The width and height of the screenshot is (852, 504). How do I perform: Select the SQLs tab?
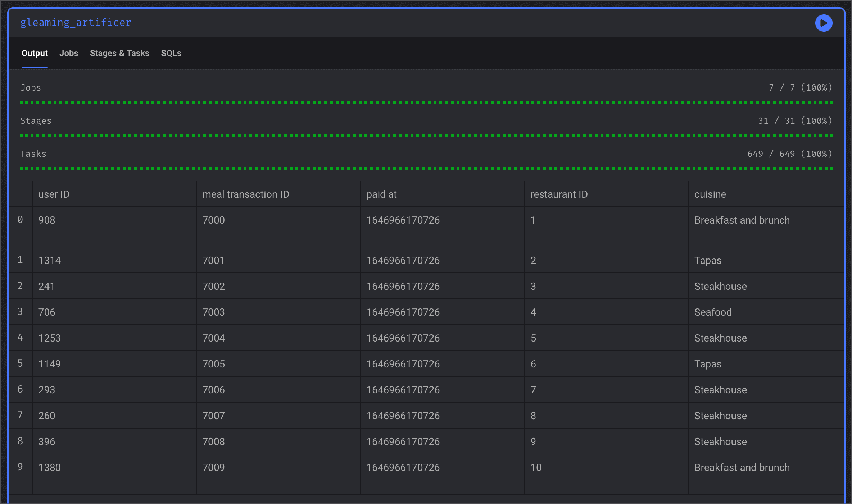[171, 53]
